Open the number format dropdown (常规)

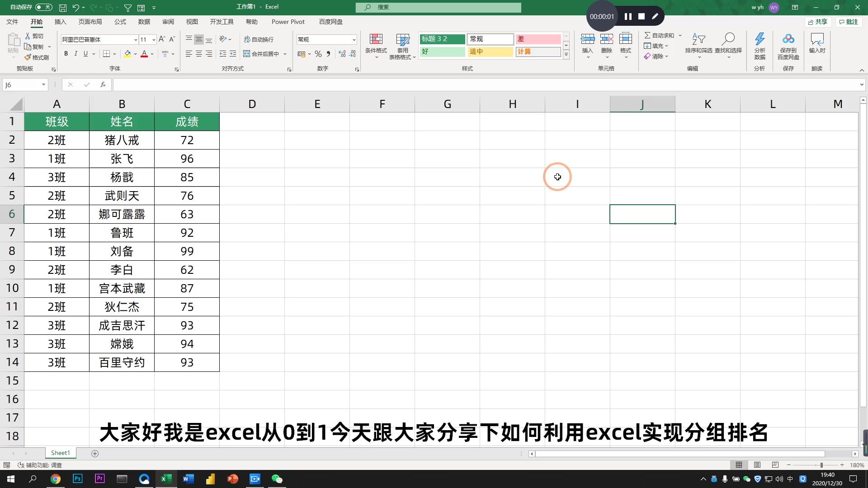[x=354, y=40]
